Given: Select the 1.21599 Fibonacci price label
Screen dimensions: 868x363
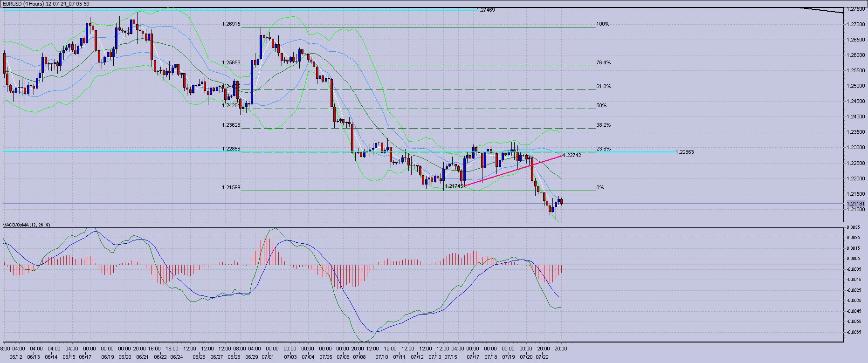Looking at the screenshot, I should [x=231, y=188].
